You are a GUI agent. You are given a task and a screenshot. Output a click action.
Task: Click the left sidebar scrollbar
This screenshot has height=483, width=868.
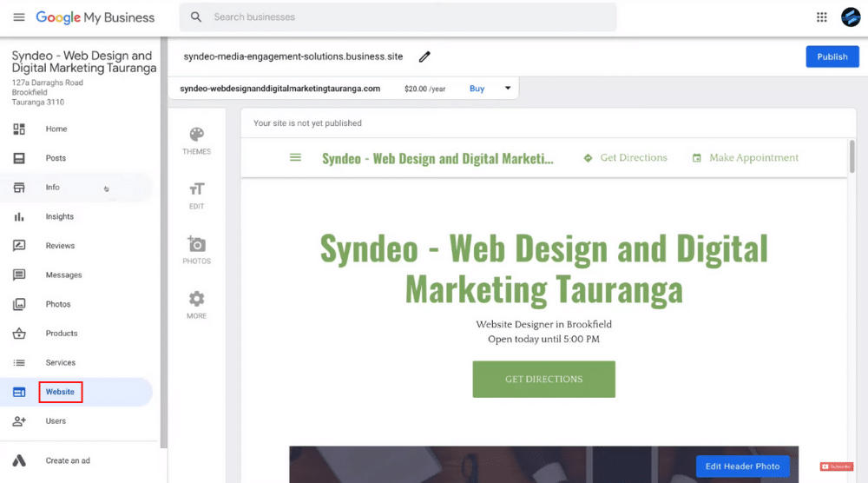(164, 242)
